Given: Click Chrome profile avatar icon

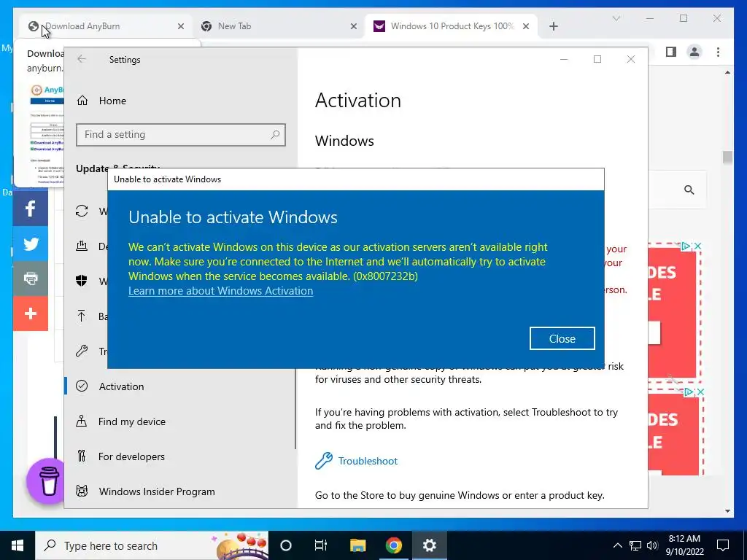Looking at the screenshot, I should pyautogui.click(x=694, y=52).
